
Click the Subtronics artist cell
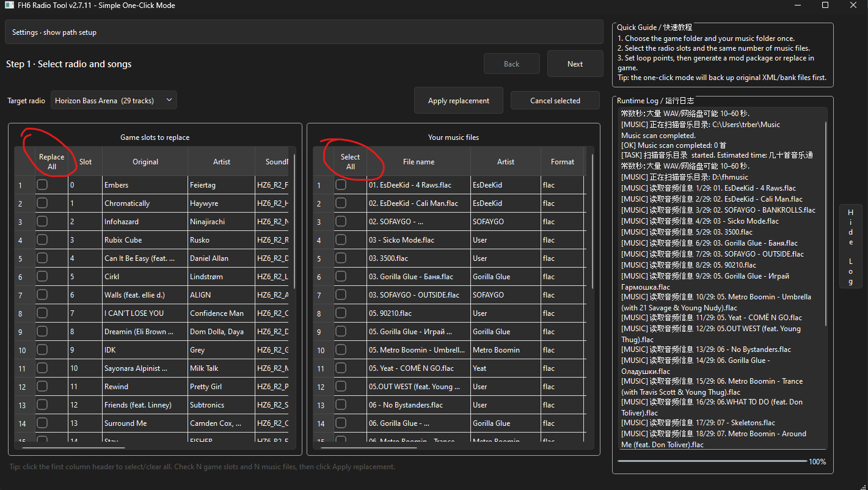click(221, 404)
